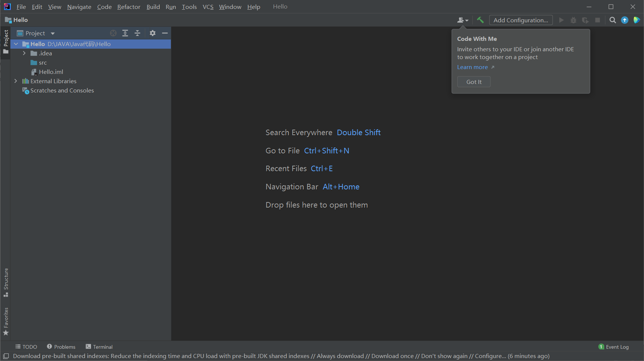The width and height of the screenshot is (644, 361).
Task: Open the Window menu
Action: tap(230, 7)
